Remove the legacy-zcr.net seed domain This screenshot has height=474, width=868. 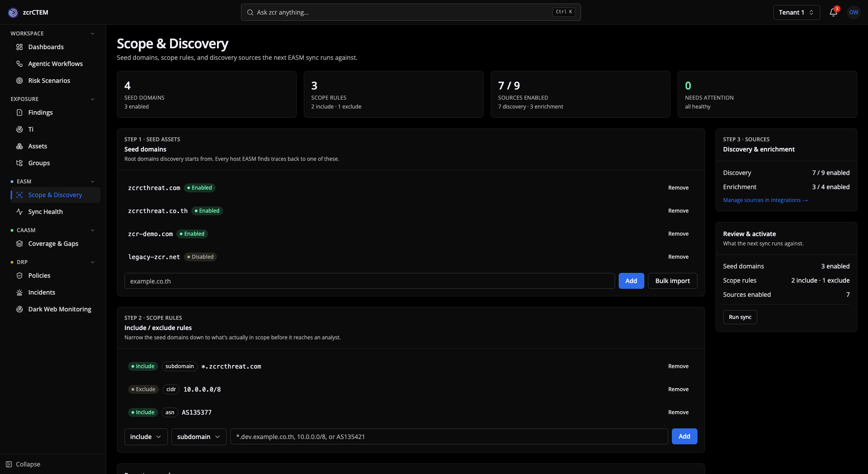point(678,257)
